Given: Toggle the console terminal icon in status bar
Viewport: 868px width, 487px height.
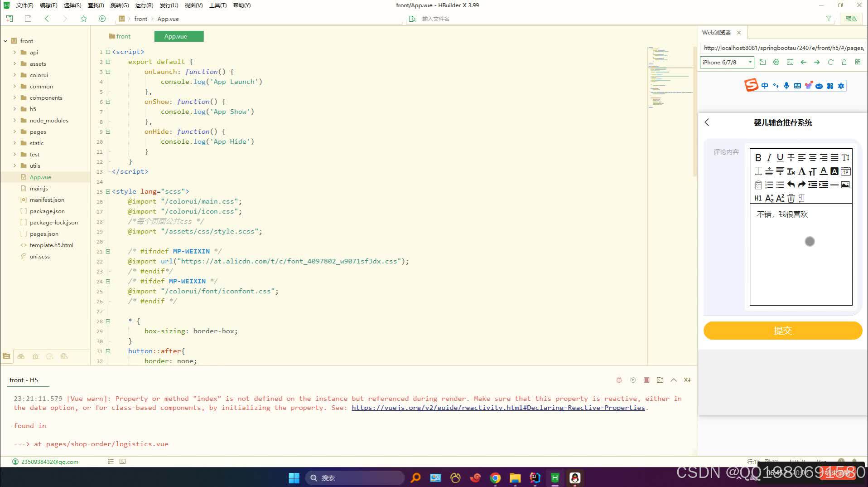Looking at the screenshot, I should click(x=122, y=462).
